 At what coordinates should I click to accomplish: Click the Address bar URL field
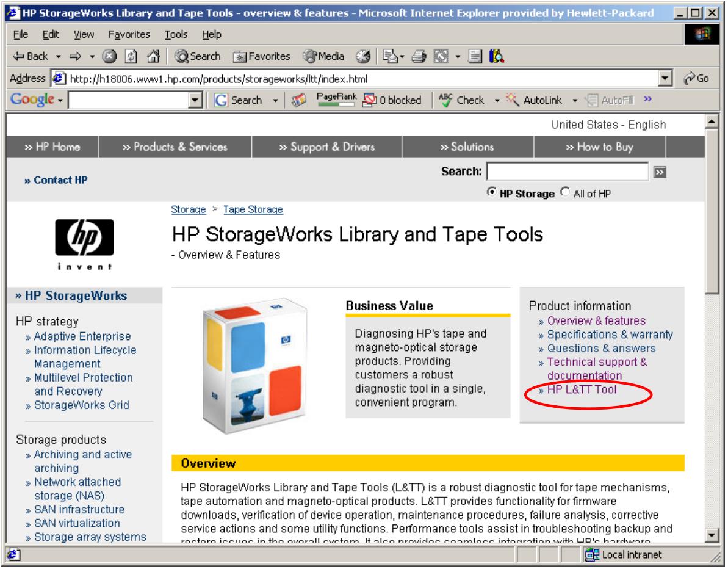pos(355,79)
